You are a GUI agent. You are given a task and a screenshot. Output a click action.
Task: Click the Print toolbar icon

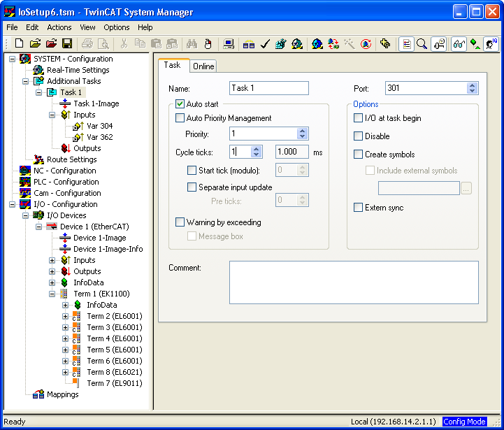(87, 43)
